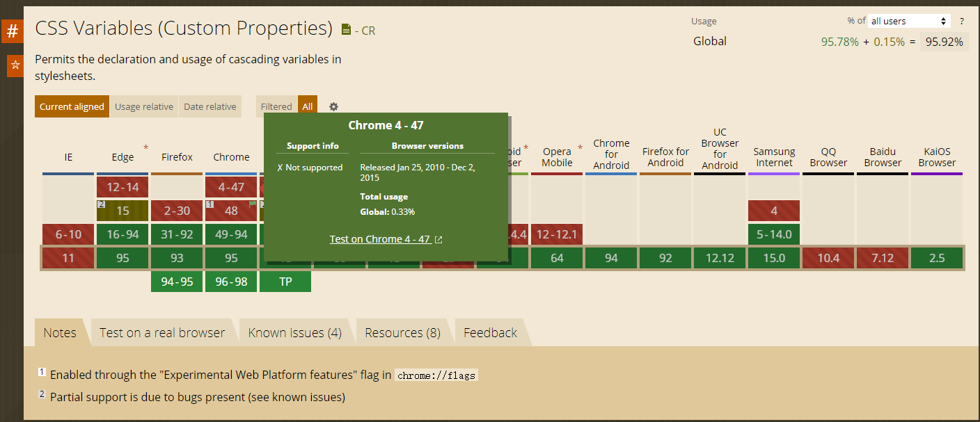Open Test on a real browser tab
This screenshot has height=422, width=980.
(162, 332)
